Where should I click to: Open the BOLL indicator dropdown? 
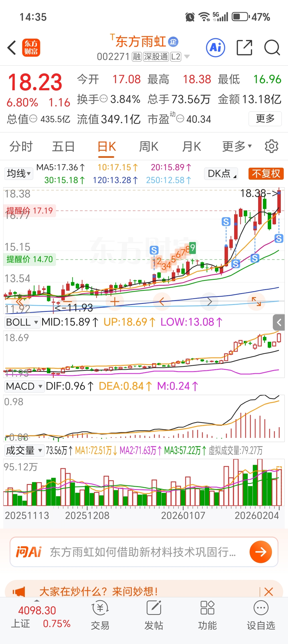(22, 322)
